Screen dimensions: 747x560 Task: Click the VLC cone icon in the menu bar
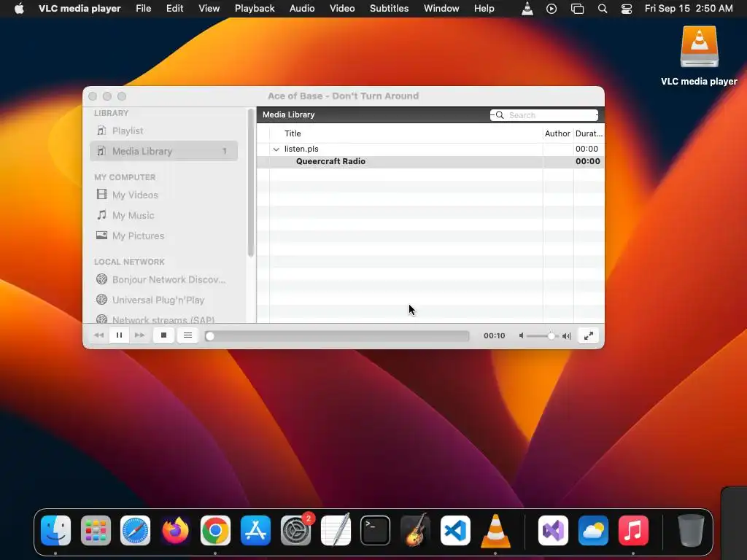[527, 9]
